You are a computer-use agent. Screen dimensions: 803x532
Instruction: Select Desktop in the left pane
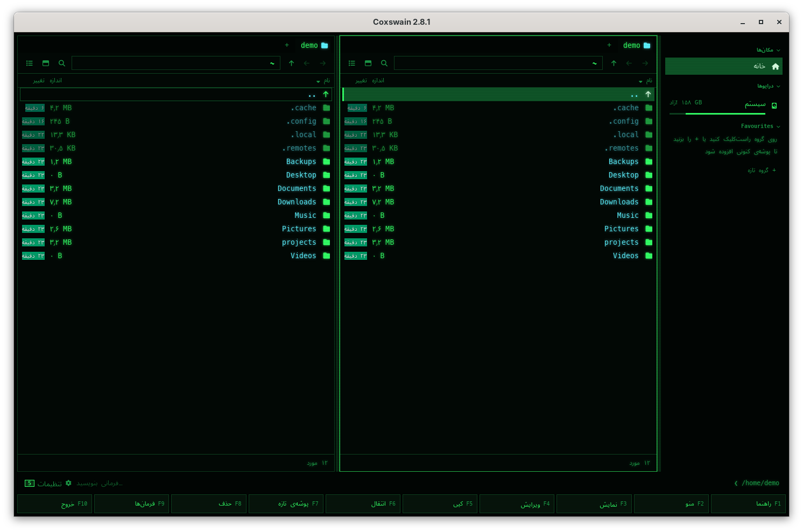coord(176,175)
